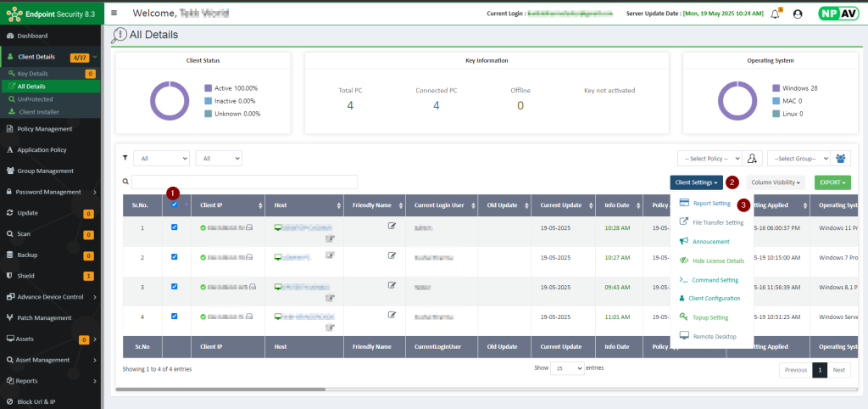This screenshot has width=868, height=409.
Task: Edit friendly name in row 1
Action: click(x=392, y=226)
